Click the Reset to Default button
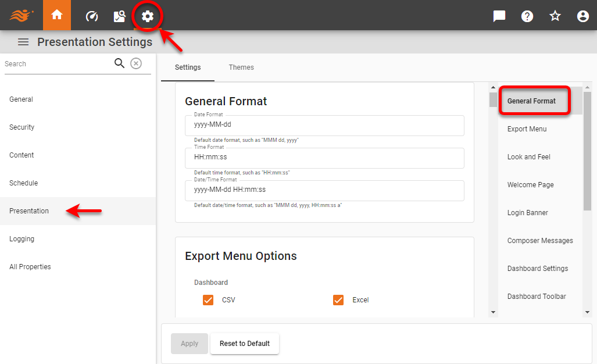The image size is (597, 364). (244, 344)
